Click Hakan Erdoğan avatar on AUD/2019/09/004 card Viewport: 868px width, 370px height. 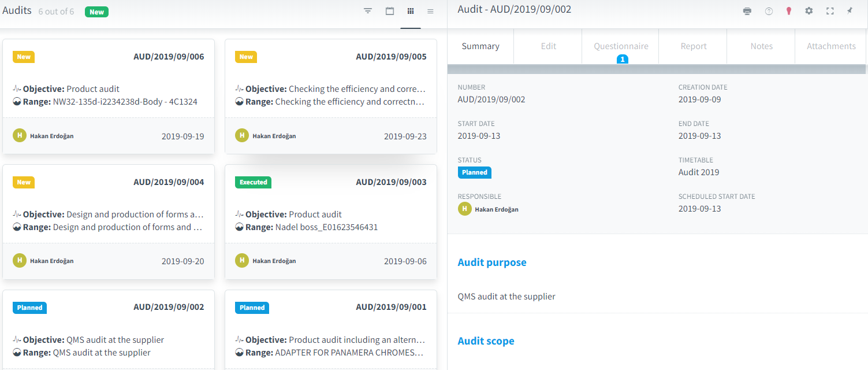tap(20, 260)
